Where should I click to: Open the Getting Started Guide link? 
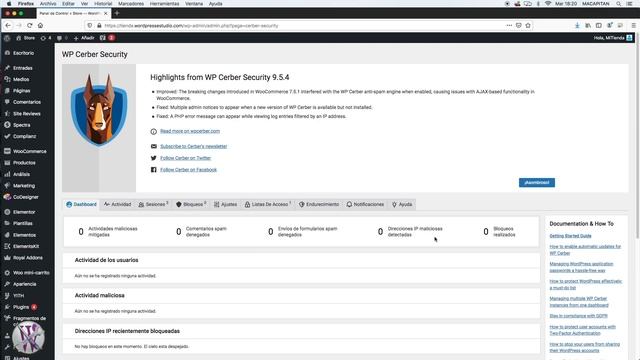tap(570, 236)
